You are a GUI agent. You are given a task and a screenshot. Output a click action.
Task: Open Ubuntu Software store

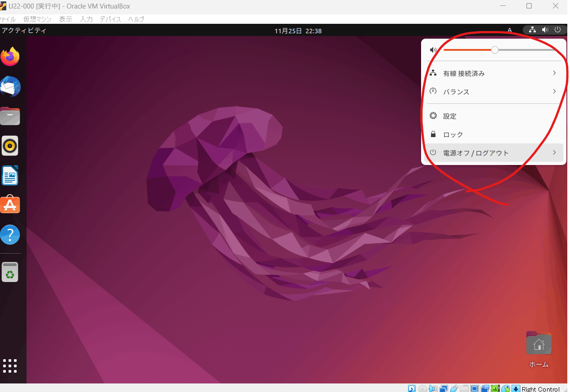[x=10, y=205]
